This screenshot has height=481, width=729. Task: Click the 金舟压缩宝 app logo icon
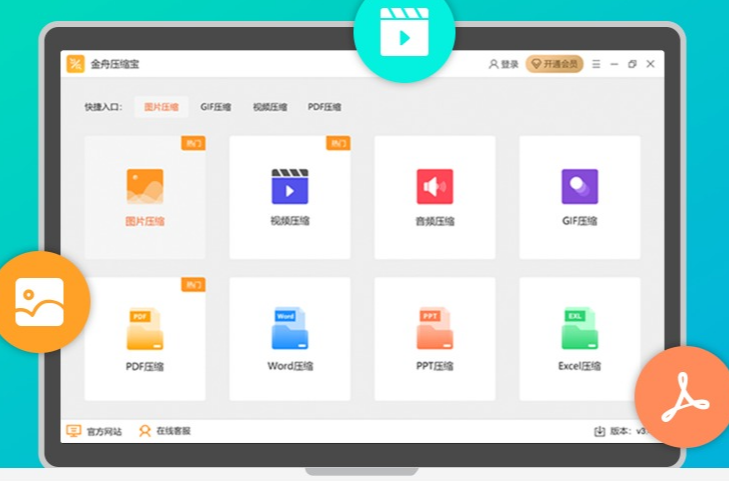[x=75, y=64]
